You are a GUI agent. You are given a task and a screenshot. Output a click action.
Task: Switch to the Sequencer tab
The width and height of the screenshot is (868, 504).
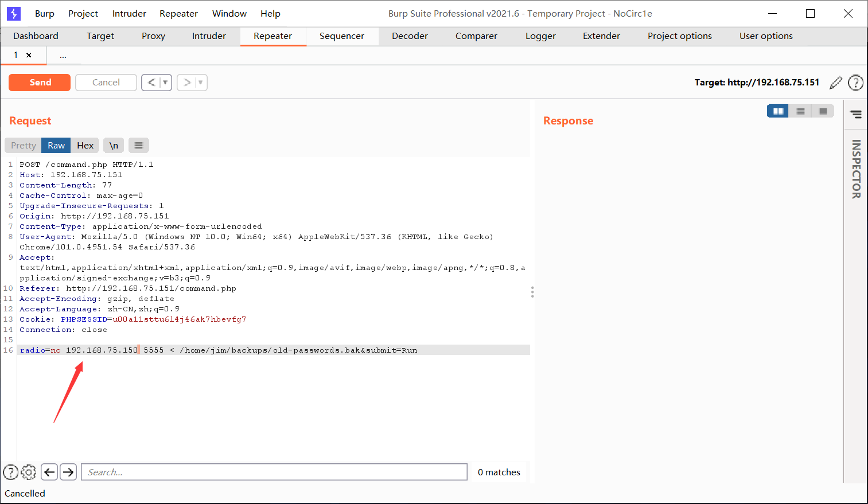[x=342, y=36]
